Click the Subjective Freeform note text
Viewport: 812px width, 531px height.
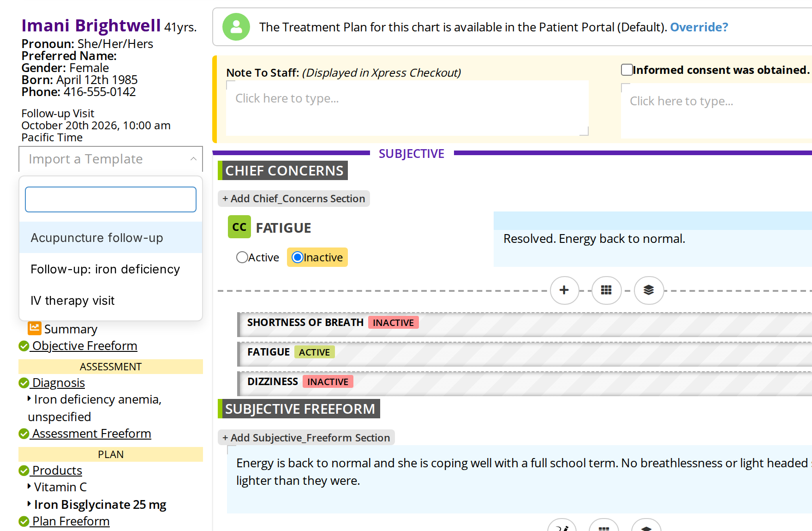(519, 479)
